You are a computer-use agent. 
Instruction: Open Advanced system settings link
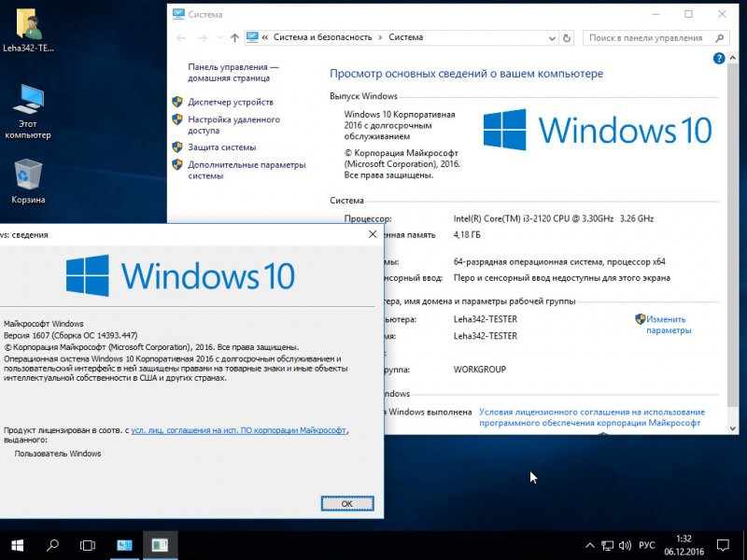click(247, 170)
